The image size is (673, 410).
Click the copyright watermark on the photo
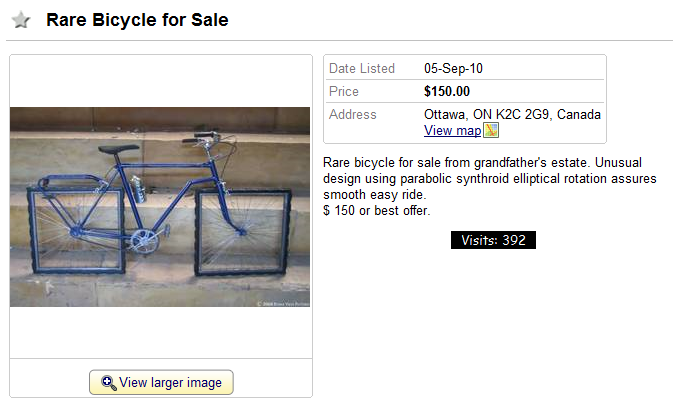[x=280, y=302]
